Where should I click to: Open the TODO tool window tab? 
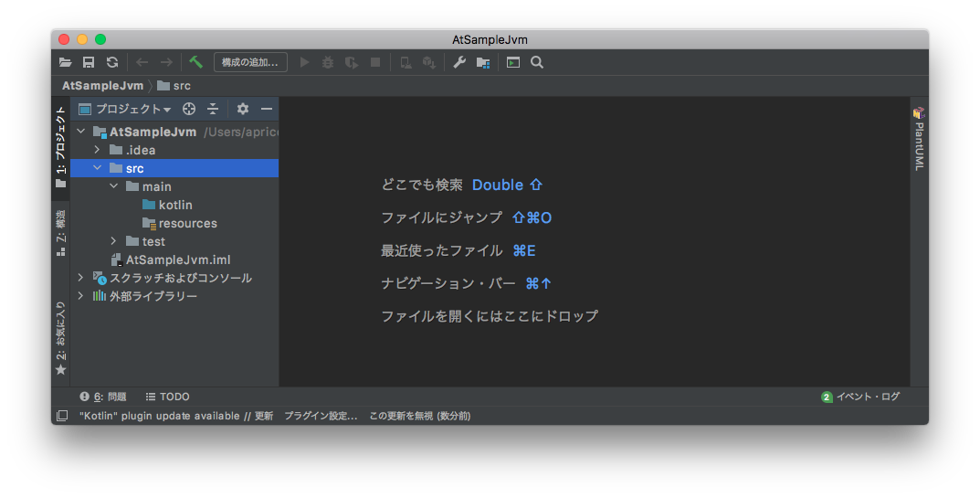point(167,397)
